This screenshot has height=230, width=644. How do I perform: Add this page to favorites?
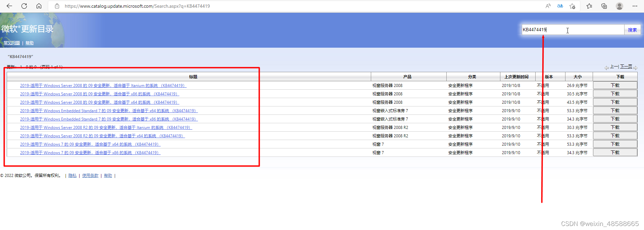click(573, 6)
